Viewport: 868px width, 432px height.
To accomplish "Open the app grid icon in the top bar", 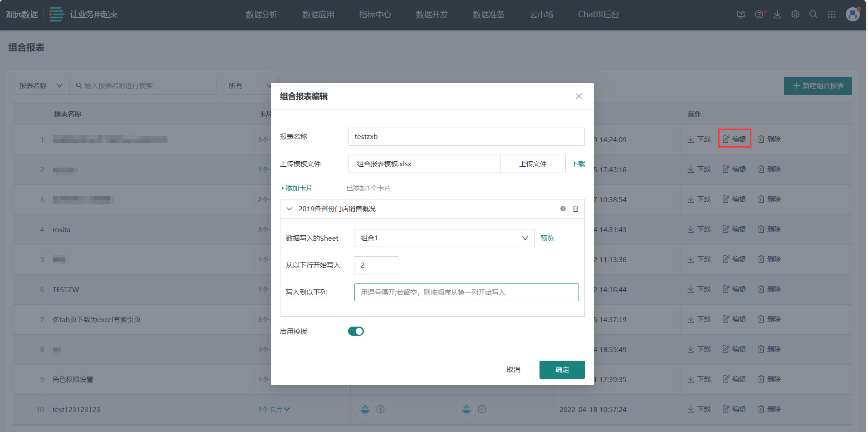I will point(832,14).
